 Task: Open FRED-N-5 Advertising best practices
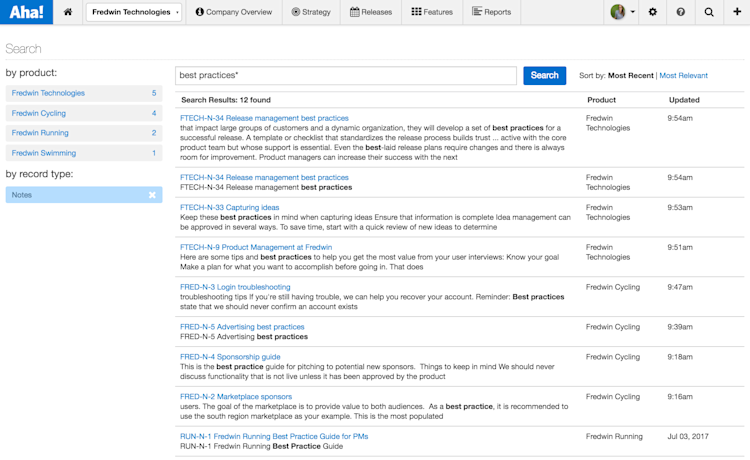242,327
